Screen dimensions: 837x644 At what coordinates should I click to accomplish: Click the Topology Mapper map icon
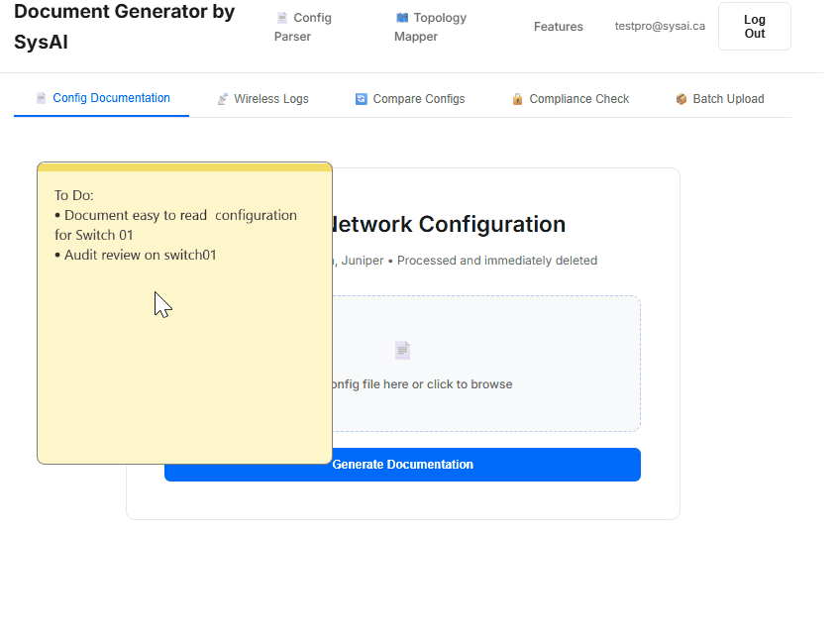[x=402, y=18]
